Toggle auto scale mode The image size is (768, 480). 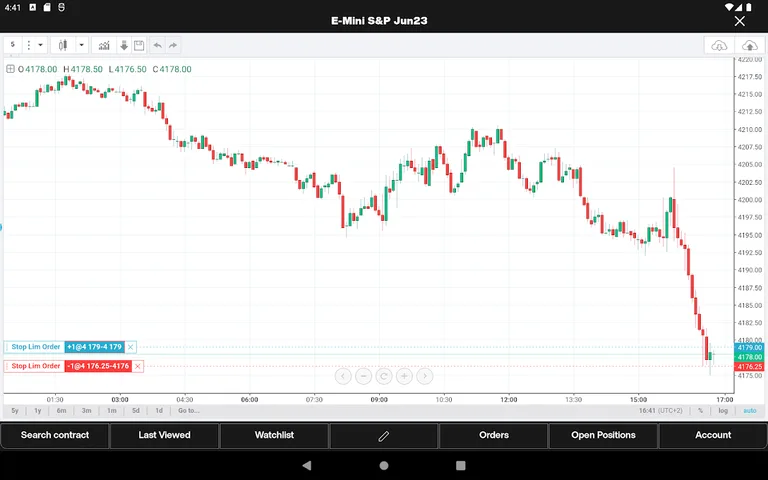(x=750, y=410)
